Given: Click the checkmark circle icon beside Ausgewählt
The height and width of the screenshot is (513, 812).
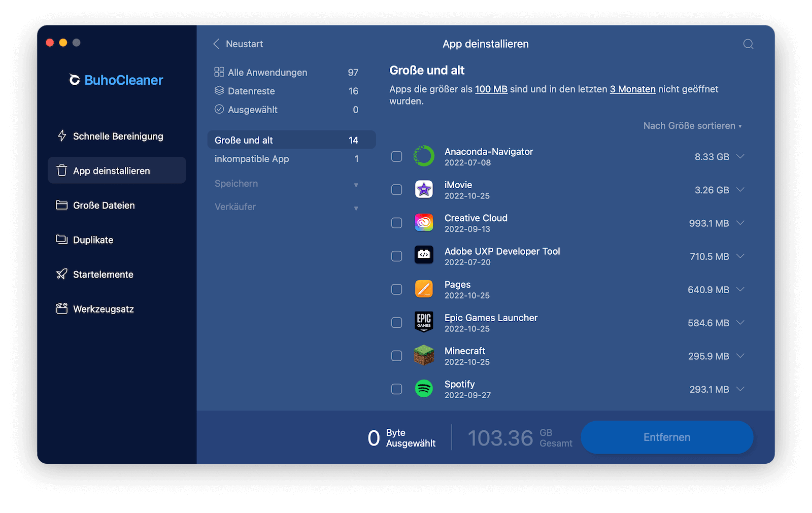Looking at the screenshot, I should (219, 109).
